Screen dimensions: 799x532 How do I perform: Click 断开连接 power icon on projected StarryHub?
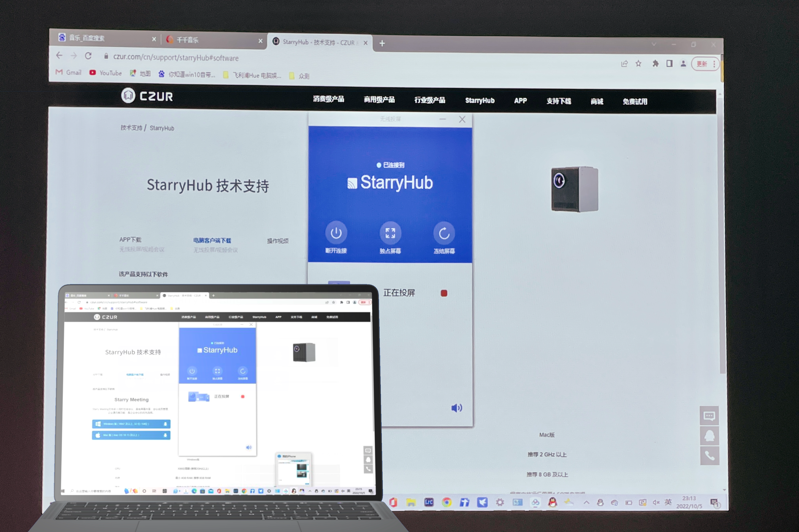[336, 233]
